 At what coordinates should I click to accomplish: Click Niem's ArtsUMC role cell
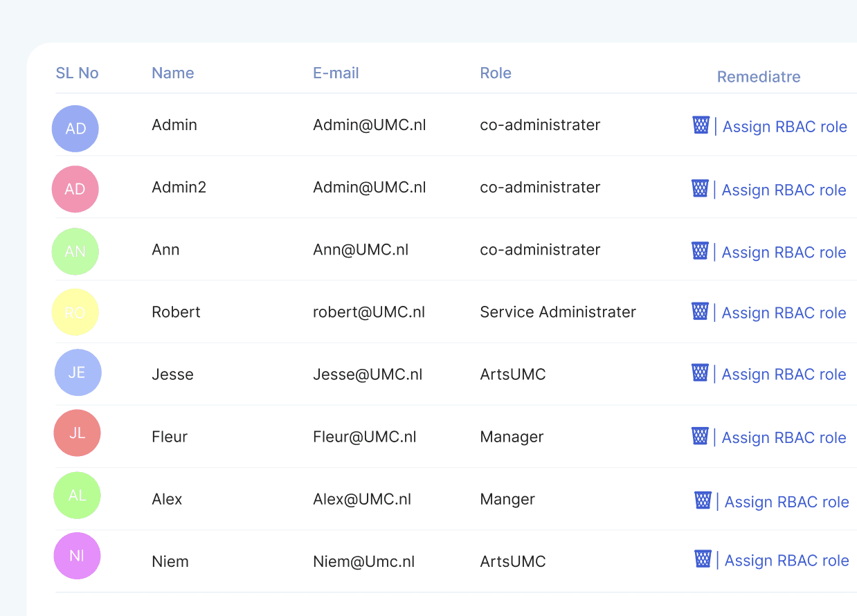(x=513, y=561)
